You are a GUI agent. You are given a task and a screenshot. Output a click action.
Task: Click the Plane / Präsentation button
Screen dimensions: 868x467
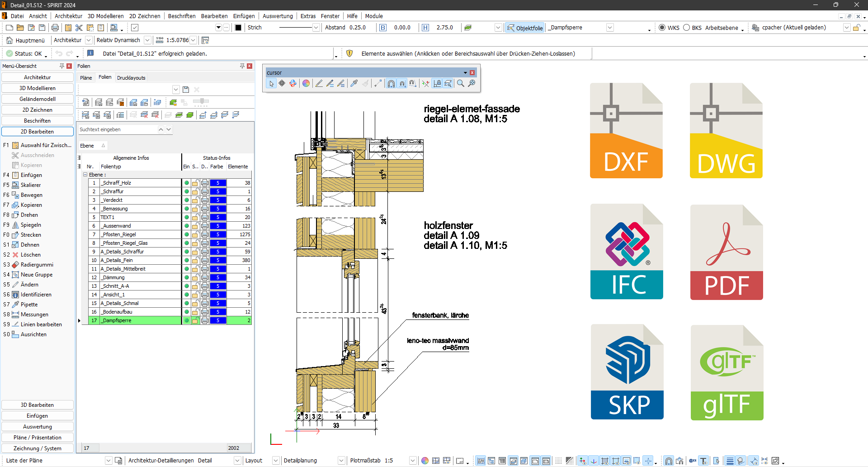click(38, 438)
